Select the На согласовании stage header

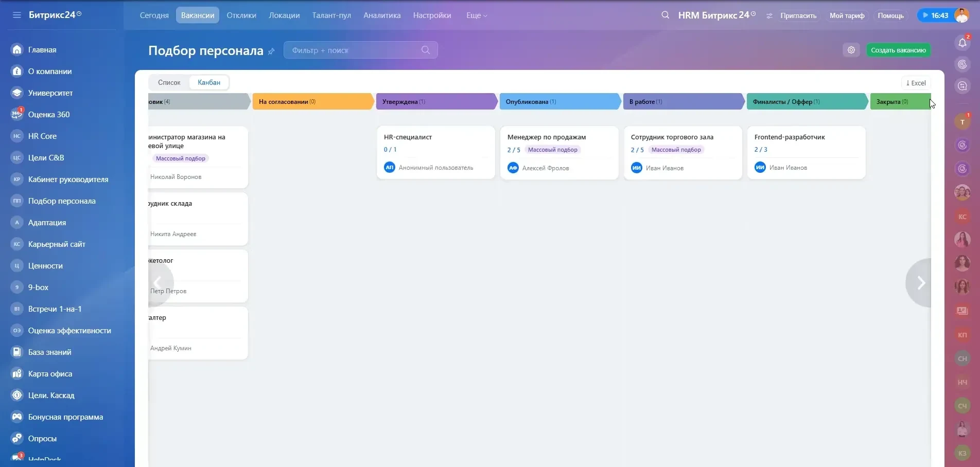(x=312, y=101)
